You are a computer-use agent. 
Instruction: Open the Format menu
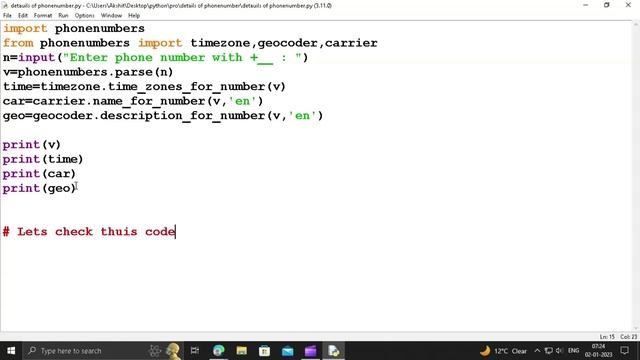43,16
